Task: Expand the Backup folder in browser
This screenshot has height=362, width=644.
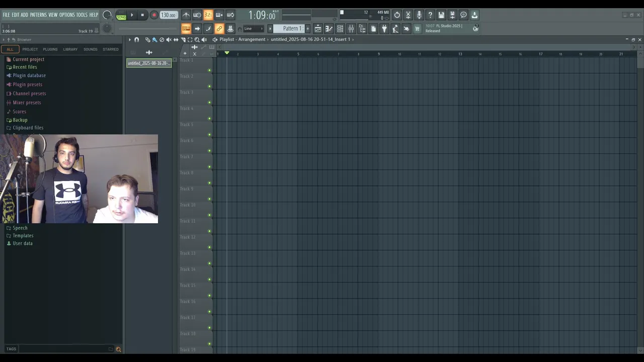Action: click(20, 120)
